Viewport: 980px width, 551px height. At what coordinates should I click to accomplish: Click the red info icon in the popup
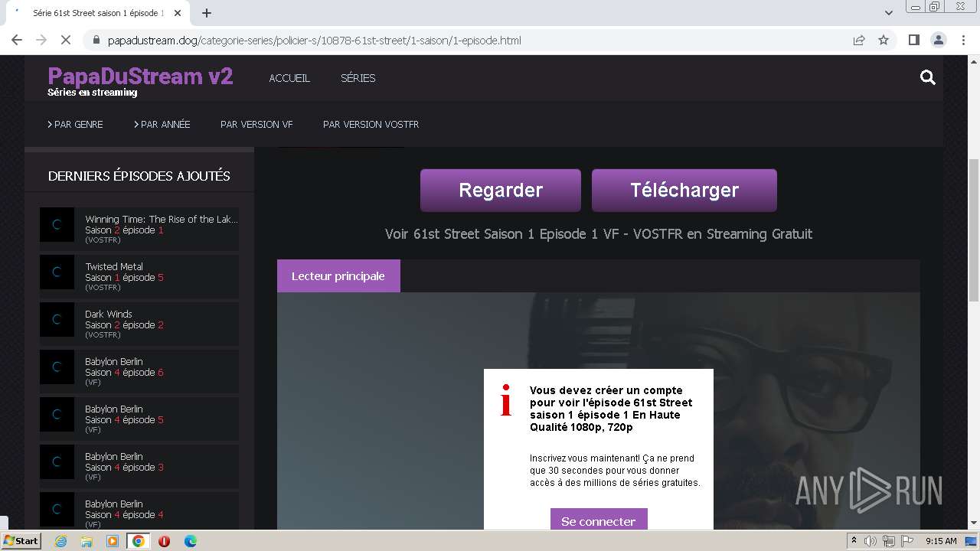click(505, 400)
